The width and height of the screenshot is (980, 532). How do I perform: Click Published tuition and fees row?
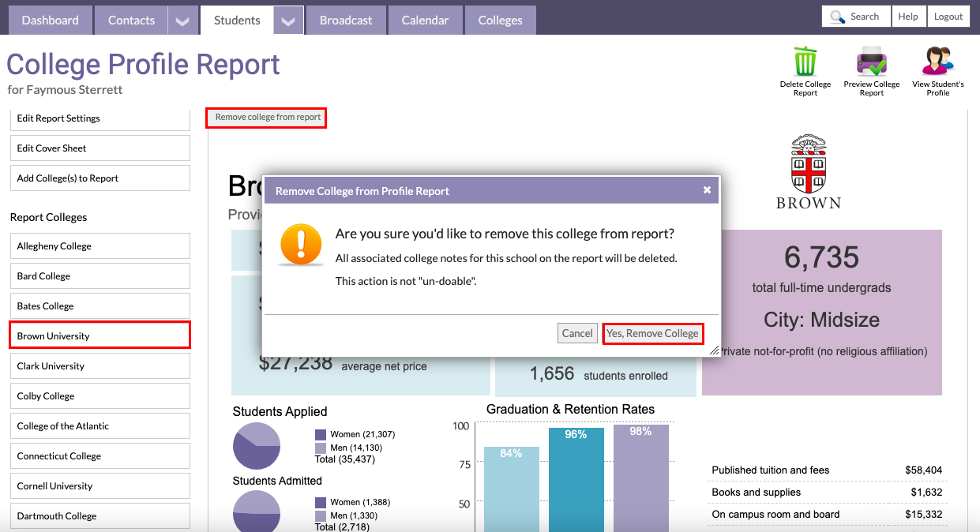827,470
